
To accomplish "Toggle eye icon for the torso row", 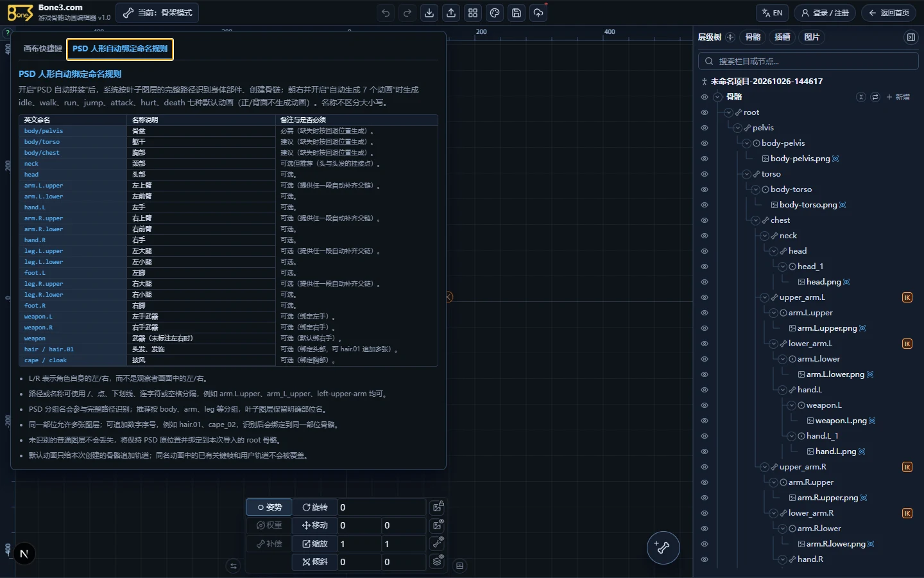I will point(705,174).
